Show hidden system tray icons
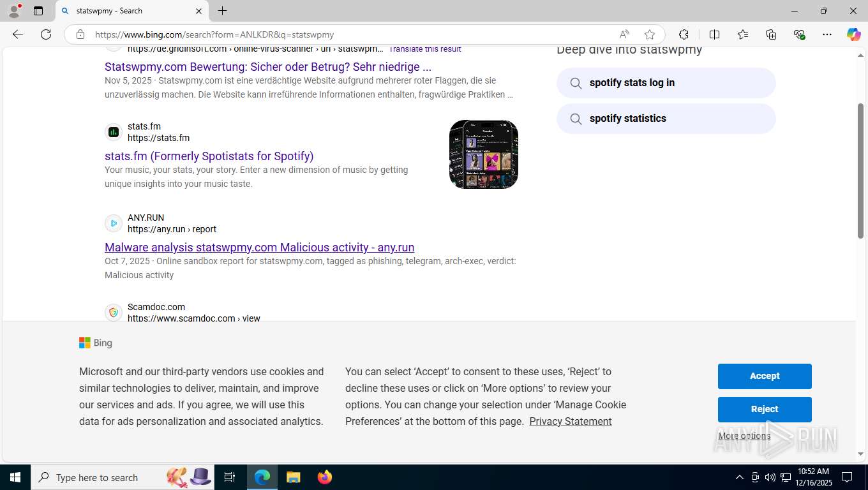Image resolution: width=868 pixels, height=490 pixels. pos(740,477)
